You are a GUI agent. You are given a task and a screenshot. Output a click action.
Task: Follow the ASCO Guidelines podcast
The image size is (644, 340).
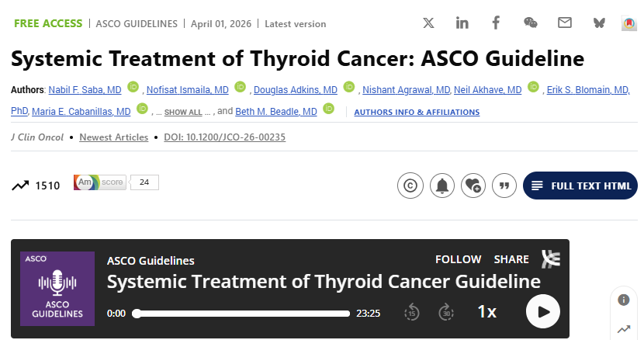pyautogui.click(x=458, y=259)
